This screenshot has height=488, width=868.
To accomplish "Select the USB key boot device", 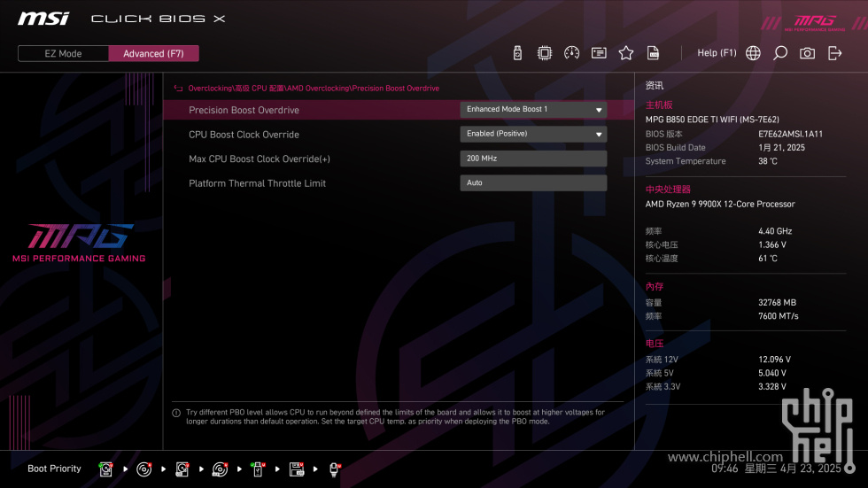I will [258, 469].
